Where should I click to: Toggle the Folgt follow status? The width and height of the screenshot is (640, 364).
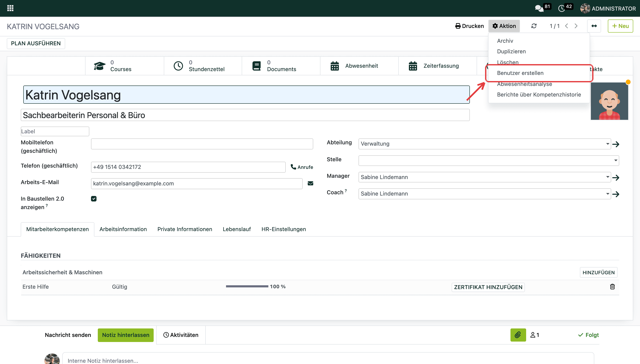588,335
